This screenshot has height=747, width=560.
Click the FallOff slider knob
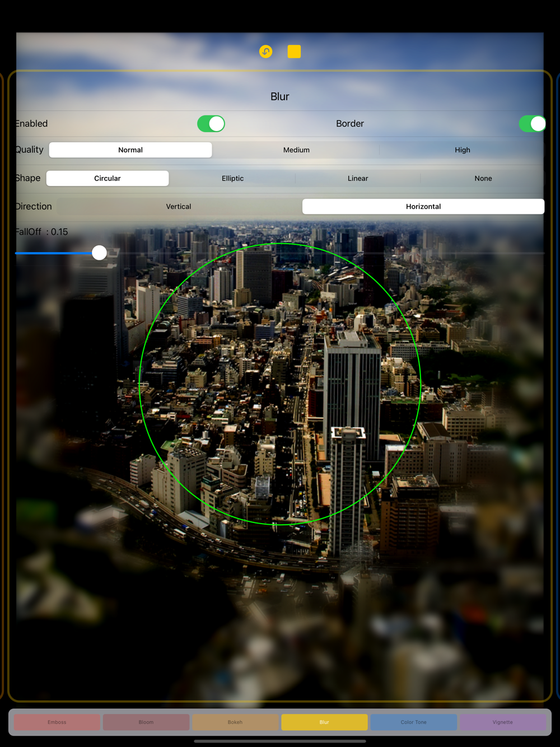99,253
